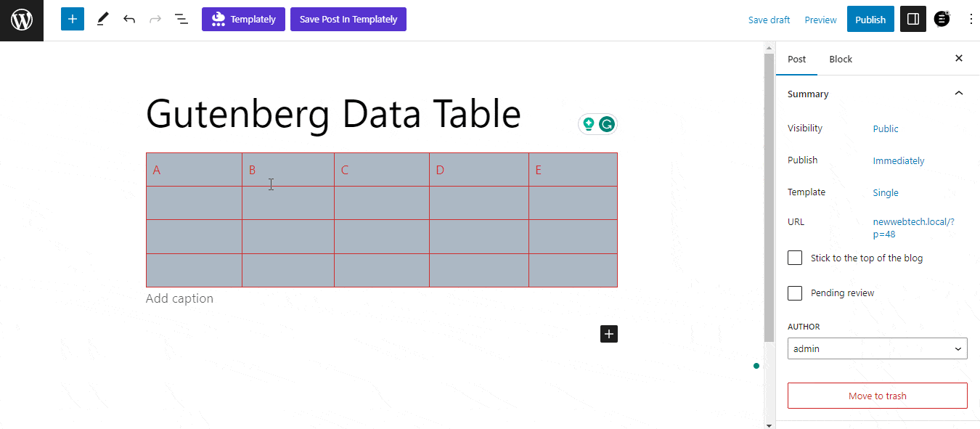Open the AUTHOR dropdown
Viewport: 980px width, 429px height.
click(877, 348)
